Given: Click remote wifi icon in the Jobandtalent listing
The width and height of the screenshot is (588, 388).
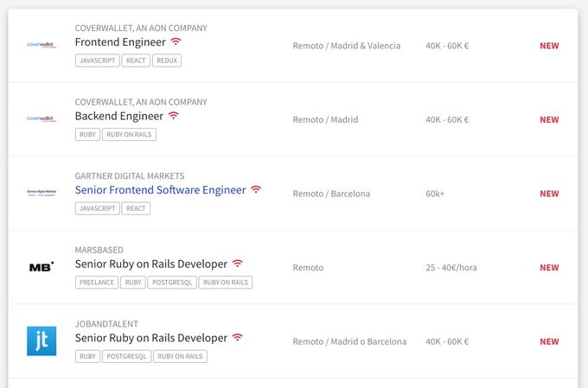Looking at the screenshot, I should coord(238,337).
